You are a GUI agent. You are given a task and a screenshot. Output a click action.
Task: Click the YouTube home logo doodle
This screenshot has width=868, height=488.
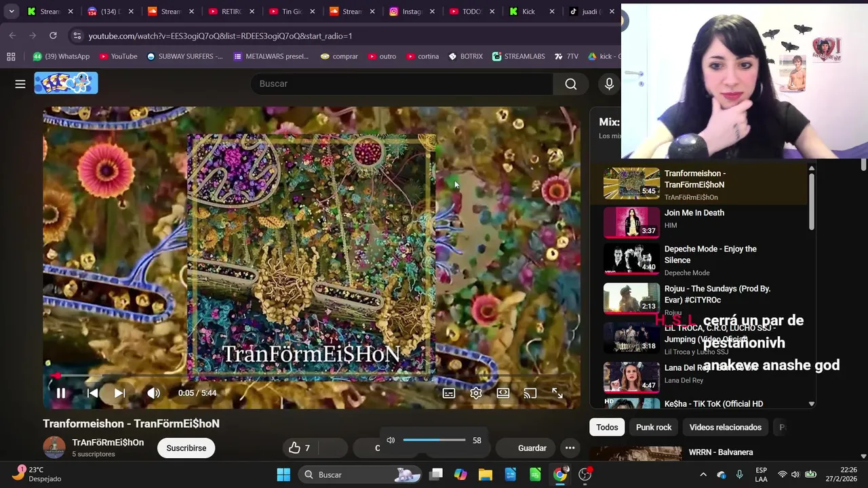coord(66,83)
